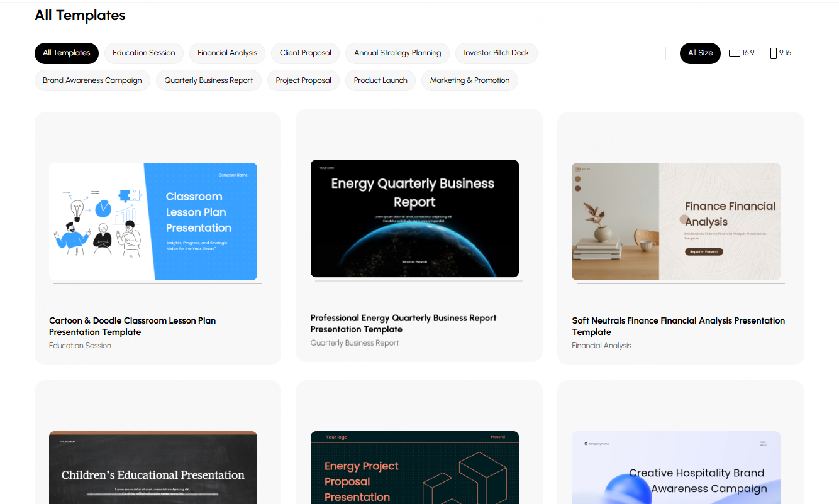Toggle the Product Launch filter
The image size is (839, 504).
point(381,80)
